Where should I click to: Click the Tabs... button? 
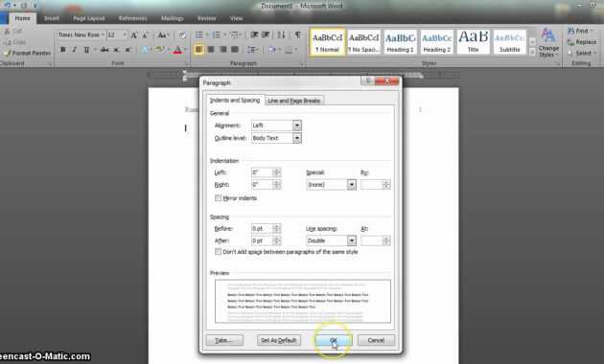tap(224, 340)
